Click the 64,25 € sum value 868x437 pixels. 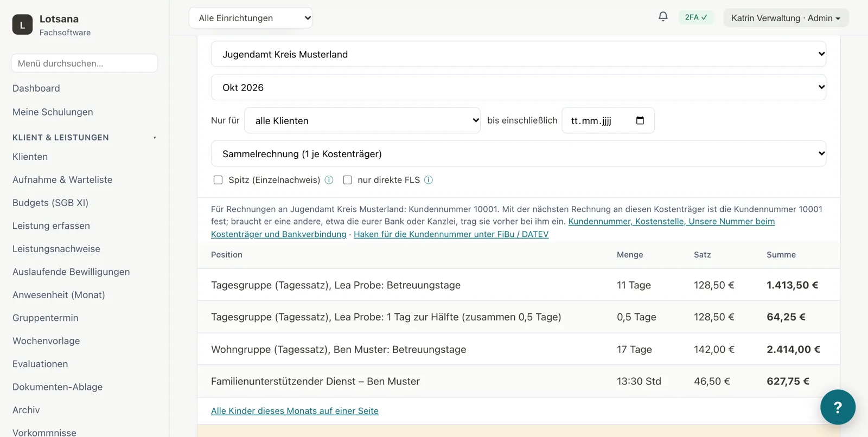(x=786, y=317)
